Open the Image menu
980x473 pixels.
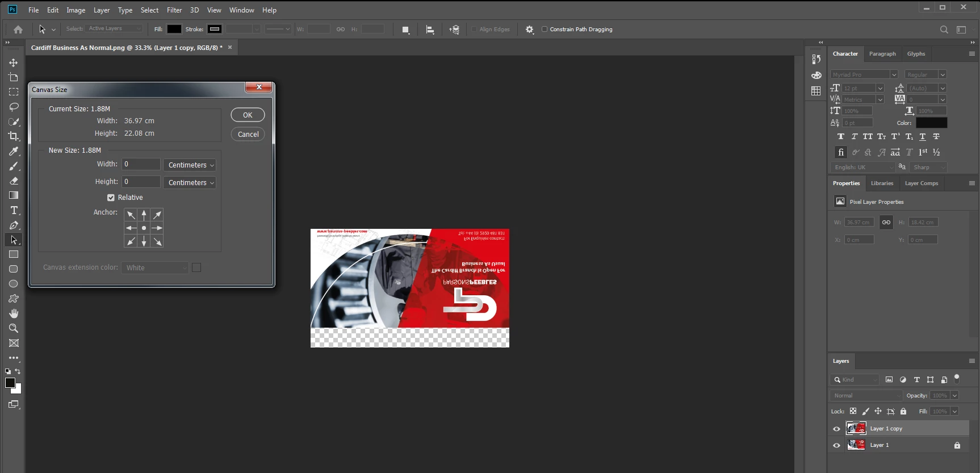pos(76,10)
